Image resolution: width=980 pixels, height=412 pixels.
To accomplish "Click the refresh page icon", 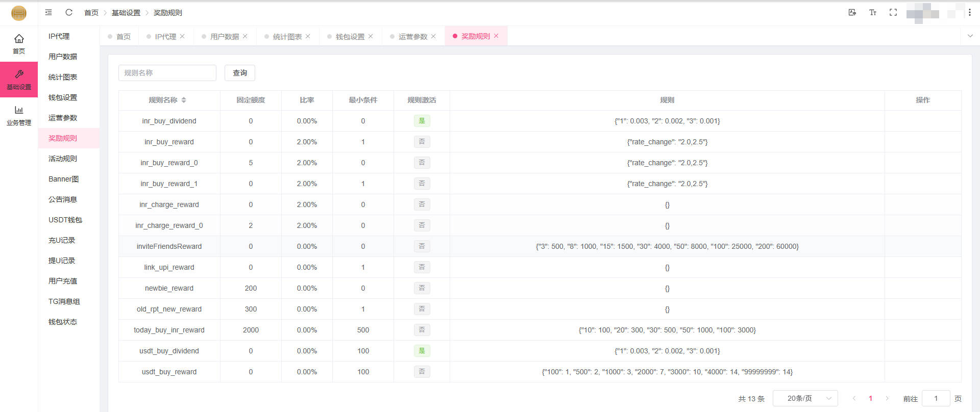I will point(69,12).
